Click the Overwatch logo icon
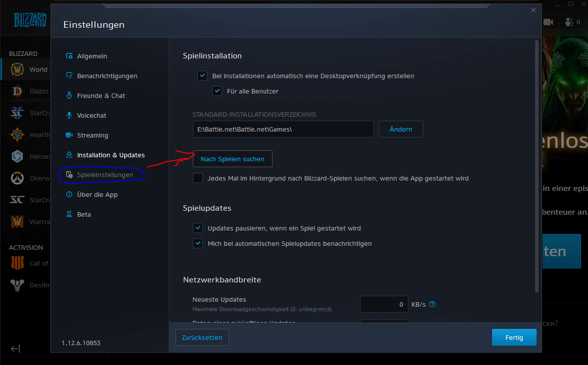The width and height of the screenshot is (588, 365). (17, 178)
